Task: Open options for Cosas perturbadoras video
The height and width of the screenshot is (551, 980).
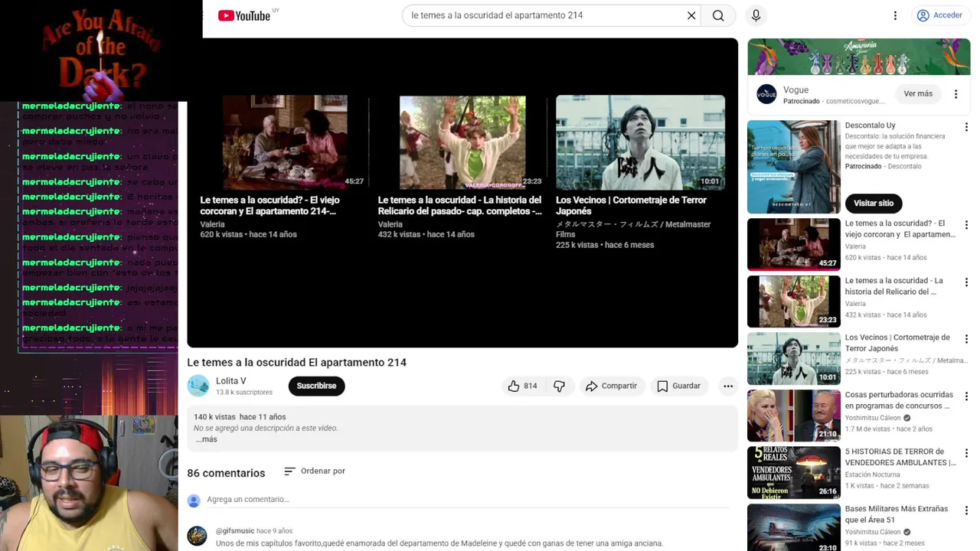Action: [x=966, y=396]
